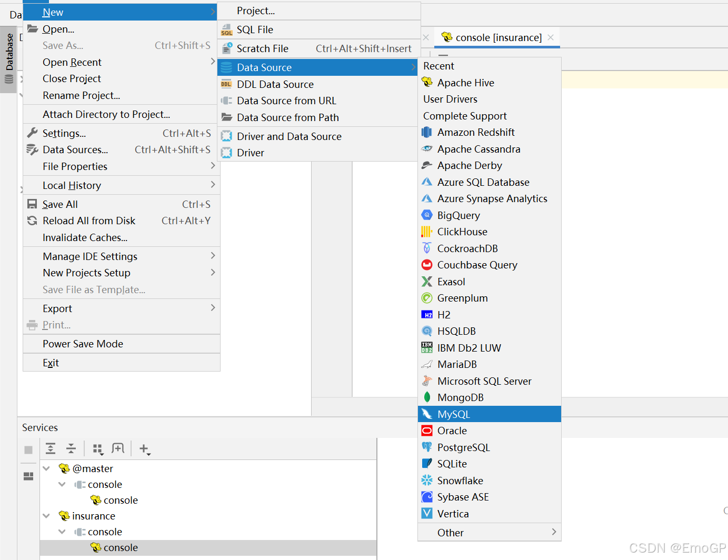Click Sybase ASE entry
728x560 pixels.
[x=490, y=497]
